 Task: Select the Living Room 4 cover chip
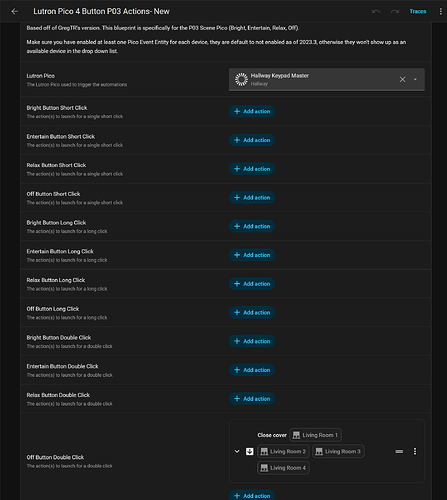283,468
